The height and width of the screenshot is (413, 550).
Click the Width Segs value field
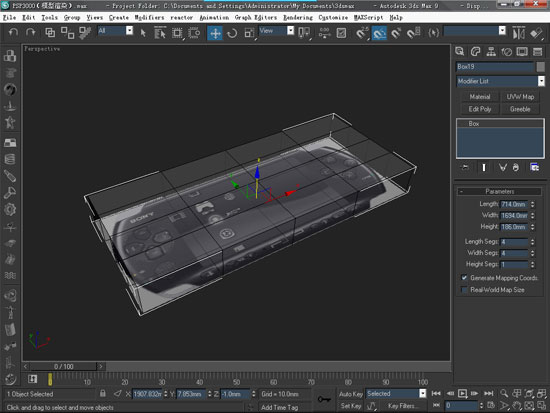pos(514,253)
